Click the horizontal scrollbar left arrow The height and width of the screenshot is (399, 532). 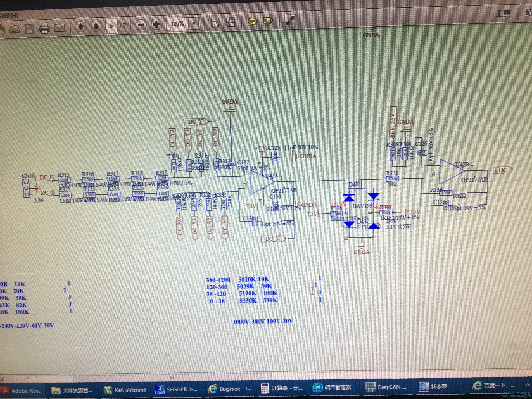[x=17, y=379]
